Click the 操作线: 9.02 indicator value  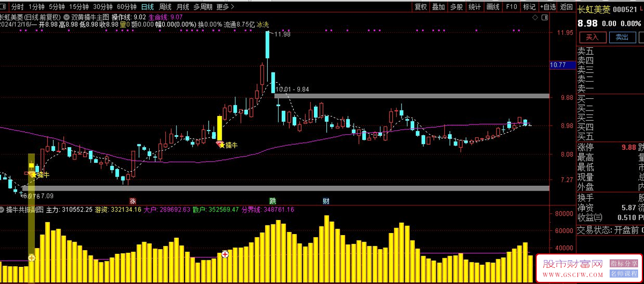[129, 17]
